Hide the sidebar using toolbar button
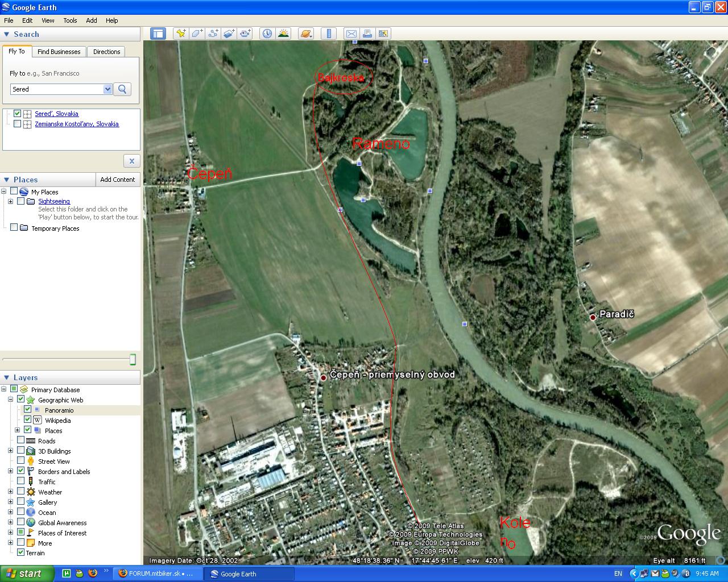Image resolution: width=728 pixels, height=582 pixels. pos(158,34)
